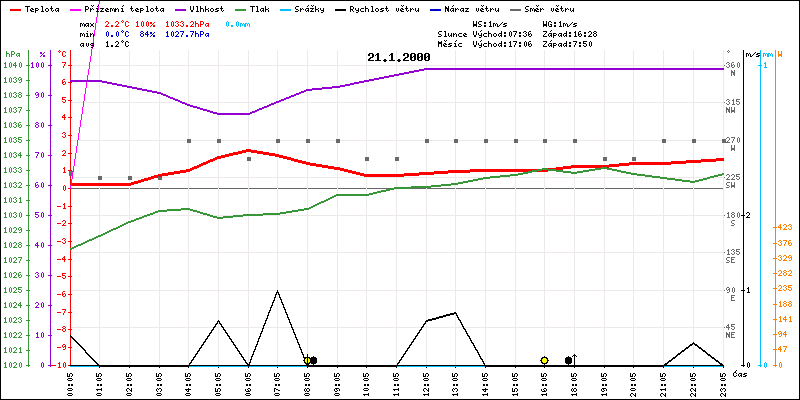Click the °C axis unit label
The width and height of the screenshot is (800, 400).
pos(63,53)
